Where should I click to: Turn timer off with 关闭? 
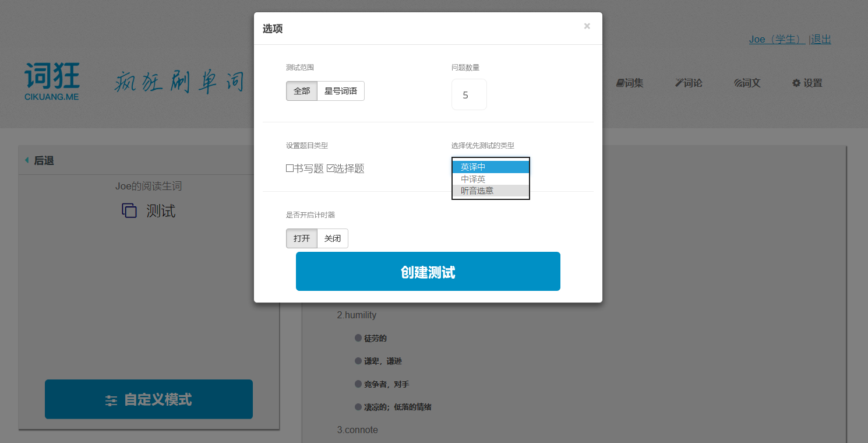(333, 239)
